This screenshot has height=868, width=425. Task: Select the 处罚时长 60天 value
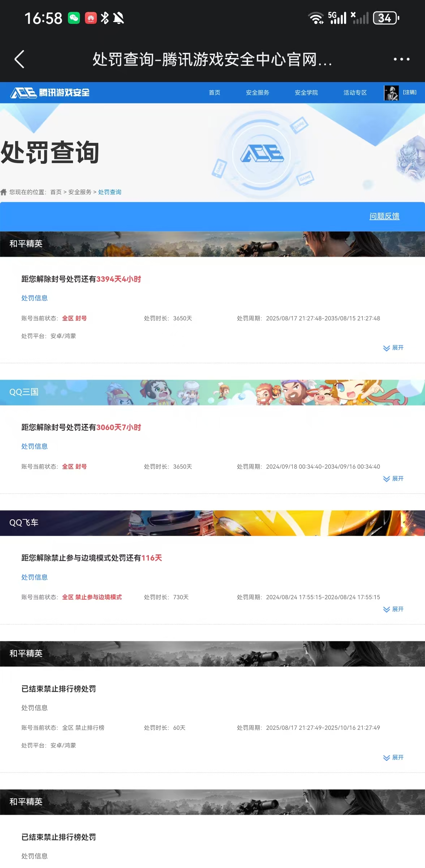click(179, 728)
